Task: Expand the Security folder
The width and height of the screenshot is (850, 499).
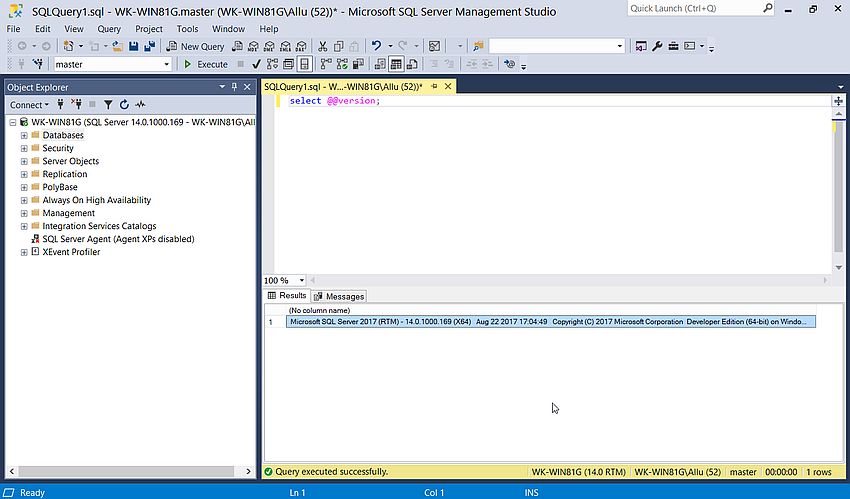Action: click(x=24, y=148)
